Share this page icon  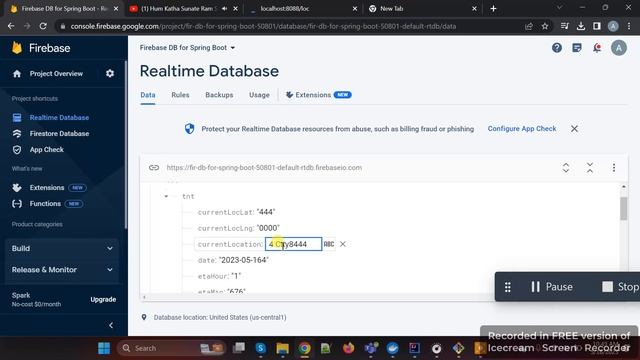(529, 26)
